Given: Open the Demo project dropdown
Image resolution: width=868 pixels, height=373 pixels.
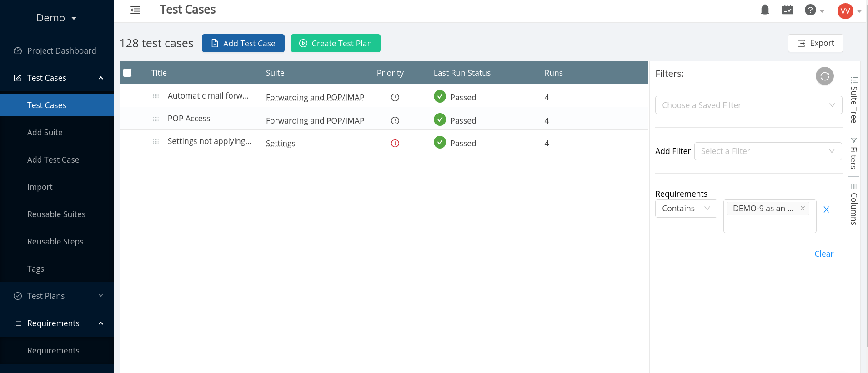Looking at the screenshot, I should [56, 18].
